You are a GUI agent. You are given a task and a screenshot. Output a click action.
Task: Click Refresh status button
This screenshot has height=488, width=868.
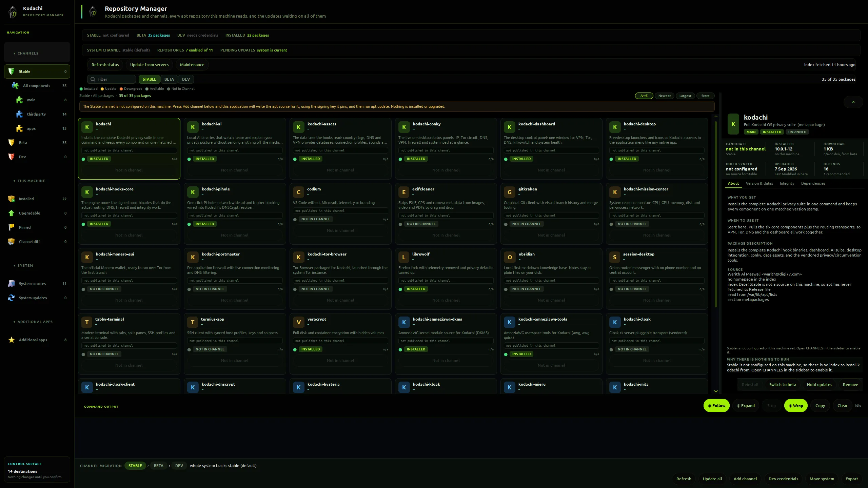[105, 65]
